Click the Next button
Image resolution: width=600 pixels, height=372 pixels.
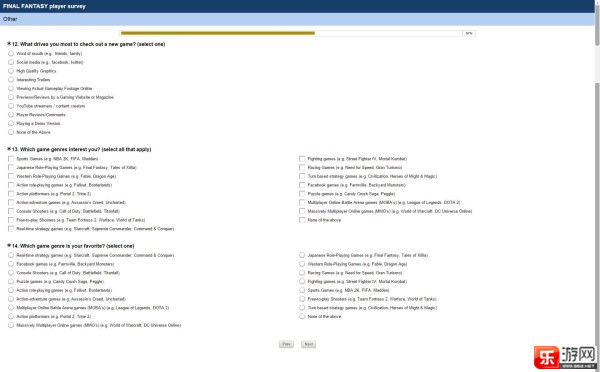pos(308,344)
